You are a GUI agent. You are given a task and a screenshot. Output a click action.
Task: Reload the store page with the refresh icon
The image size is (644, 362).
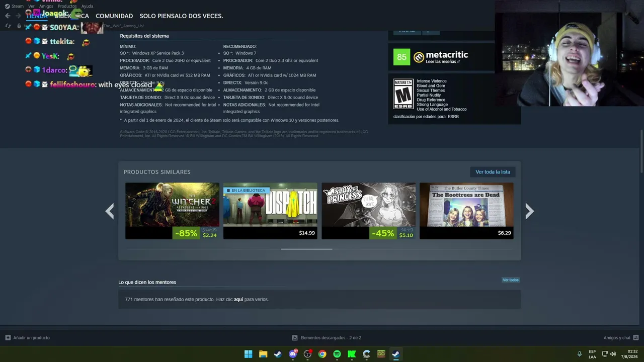(8, 26)
